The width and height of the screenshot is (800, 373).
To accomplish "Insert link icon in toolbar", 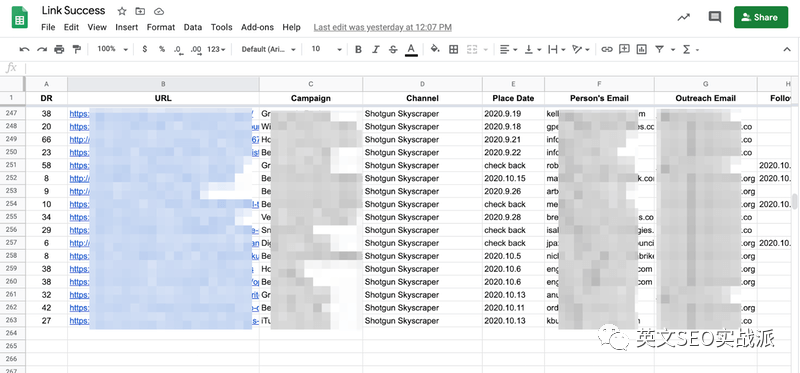I will tap(606, 49).
